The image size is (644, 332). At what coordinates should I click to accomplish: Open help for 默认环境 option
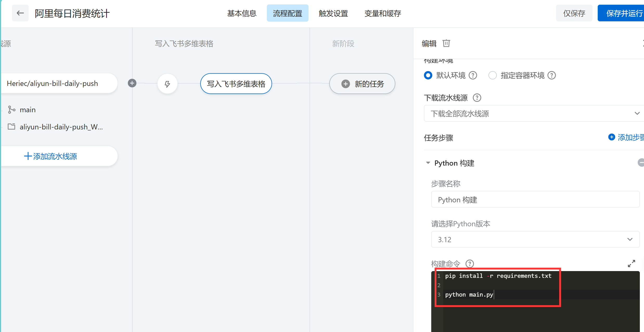[x=473, y=76]
